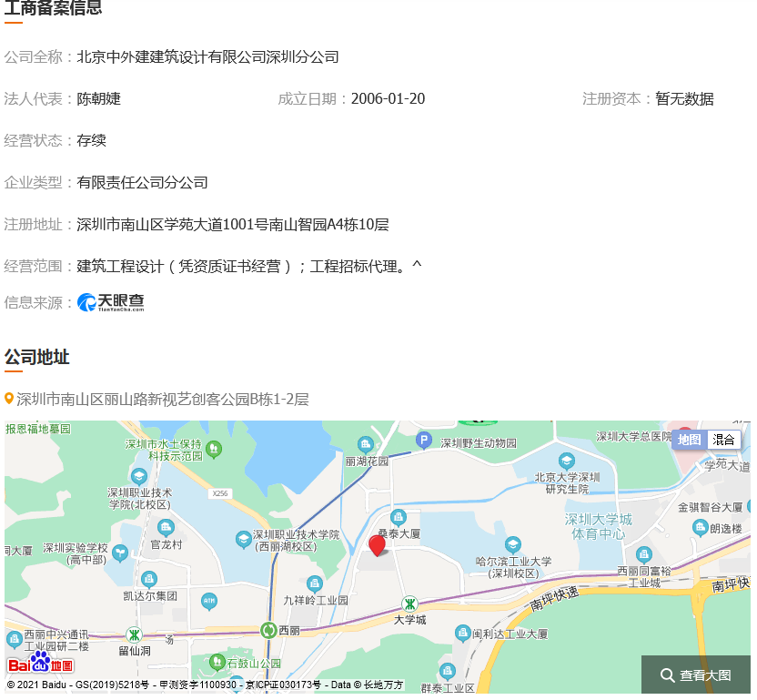
Task: Click the 深圳市水土保持科技示范园 park icon
Action: point(214,450)
